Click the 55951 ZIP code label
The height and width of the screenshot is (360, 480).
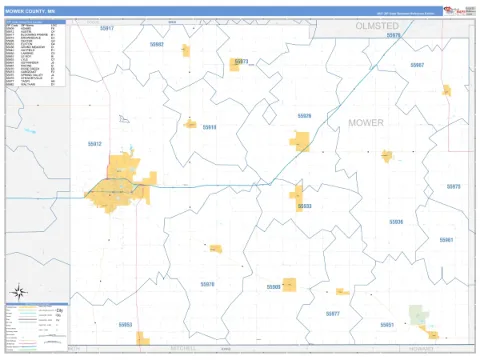387,325
